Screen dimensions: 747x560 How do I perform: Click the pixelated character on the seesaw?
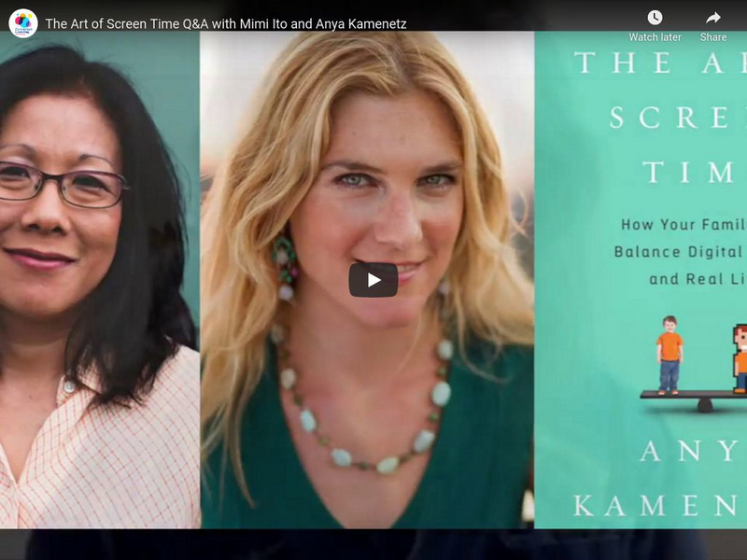(x=740, y=358)
